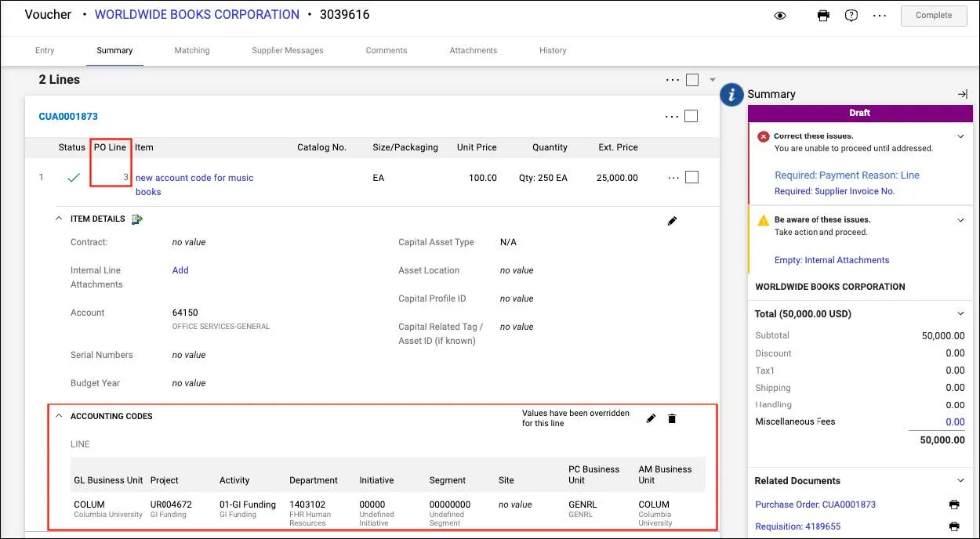Click the Draft status banner
Viewport: 980px width, 539px height.
tap(860, 113)
